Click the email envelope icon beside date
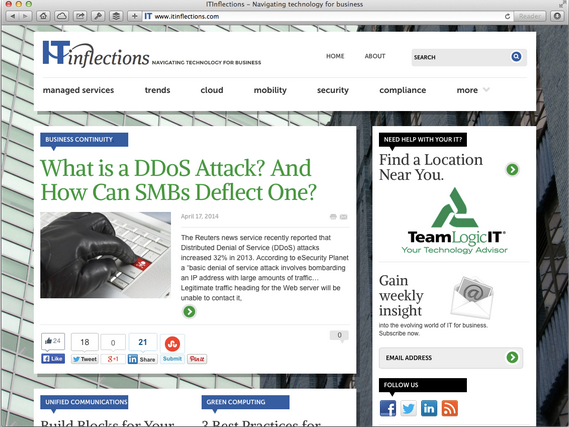This screenshot has height=427, width=569. [344, 217]
